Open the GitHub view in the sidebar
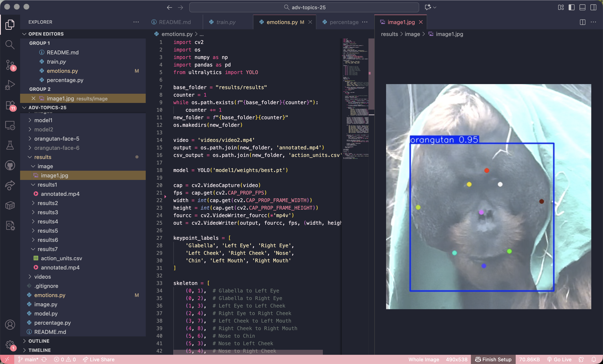Viewport: 603px width, 364px height. 10,165
